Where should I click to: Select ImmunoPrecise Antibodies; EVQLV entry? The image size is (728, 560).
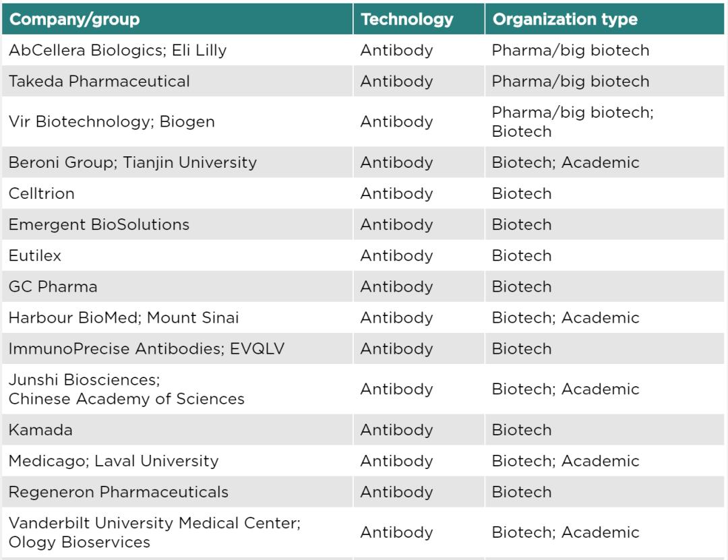tap(146, 348)
